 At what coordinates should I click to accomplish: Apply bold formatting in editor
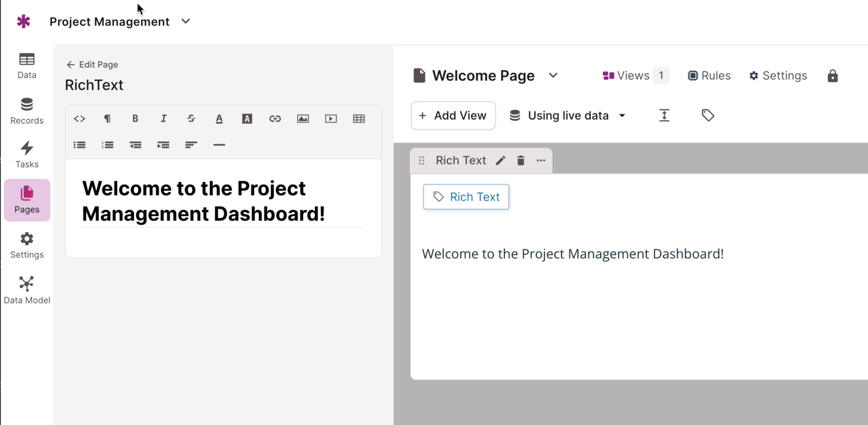click(x=135, y=119)
